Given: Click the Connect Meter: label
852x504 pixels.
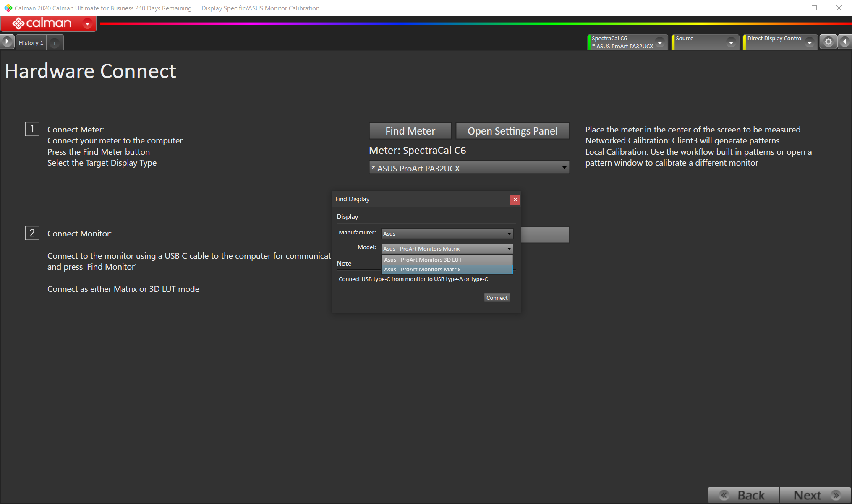Looking at the screenshot, I should (76, 130).
